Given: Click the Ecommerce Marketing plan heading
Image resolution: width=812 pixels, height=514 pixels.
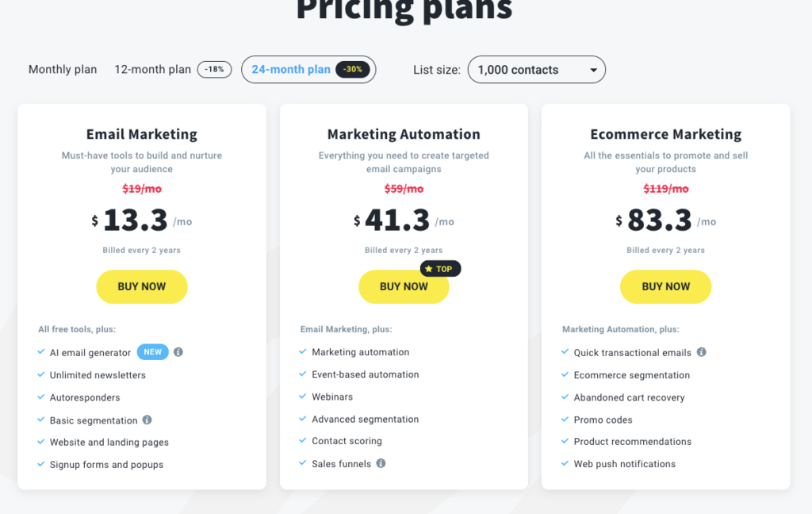Looking at the screenshot, I should (x=665, y=134).
